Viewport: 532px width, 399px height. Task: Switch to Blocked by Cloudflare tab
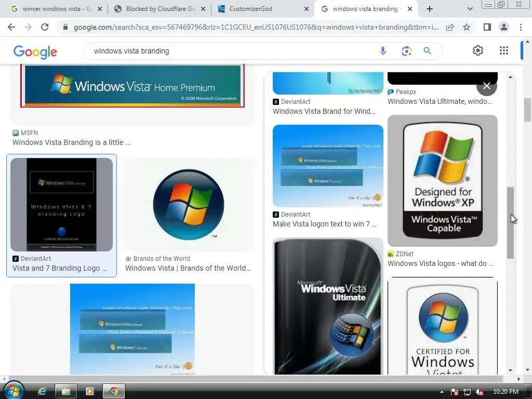155,9
